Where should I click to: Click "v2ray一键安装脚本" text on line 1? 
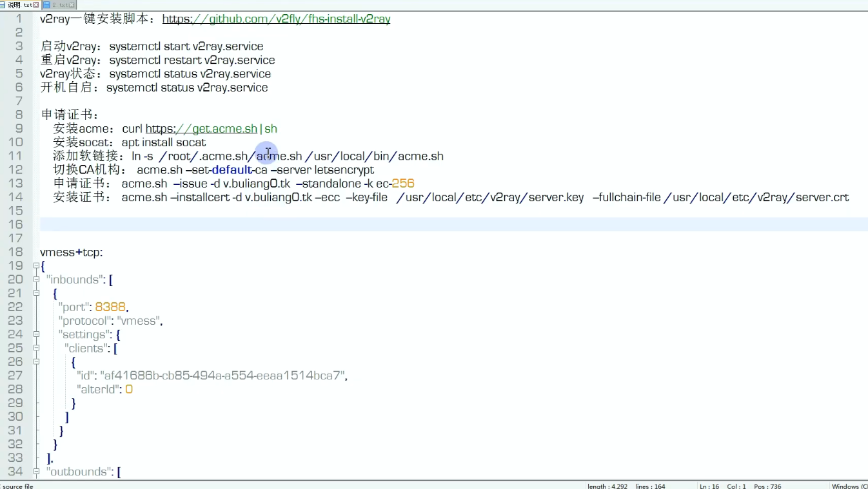click(x=94, y=19)
